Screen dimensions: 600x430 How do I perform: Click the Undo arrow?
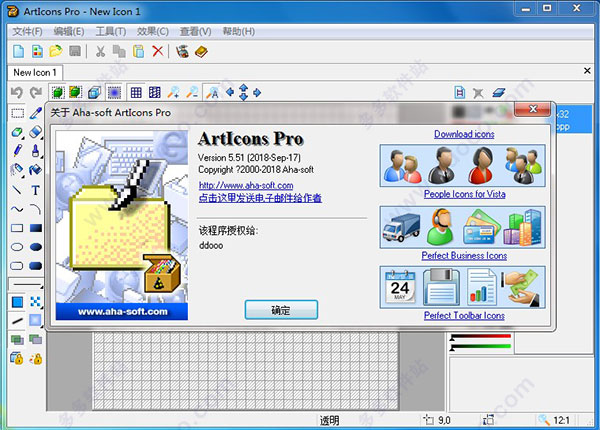coord(17,92)
